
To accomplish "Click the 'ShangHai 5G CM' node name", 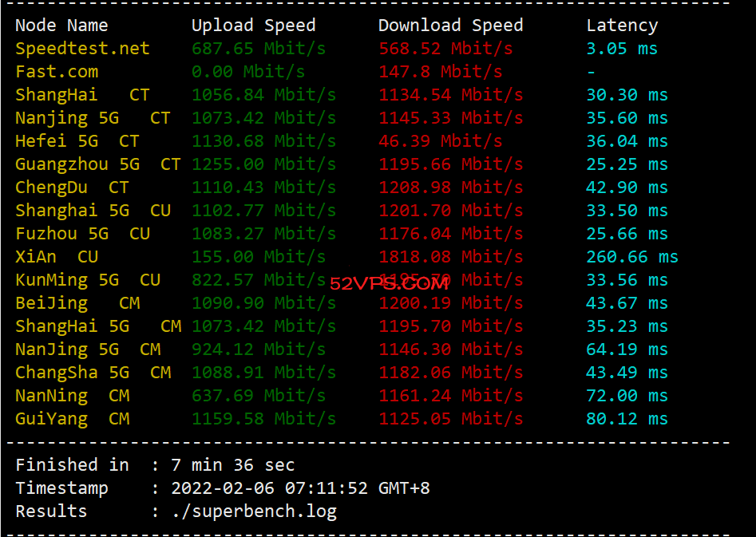I will pyautogui.click(x=98, y=326).
